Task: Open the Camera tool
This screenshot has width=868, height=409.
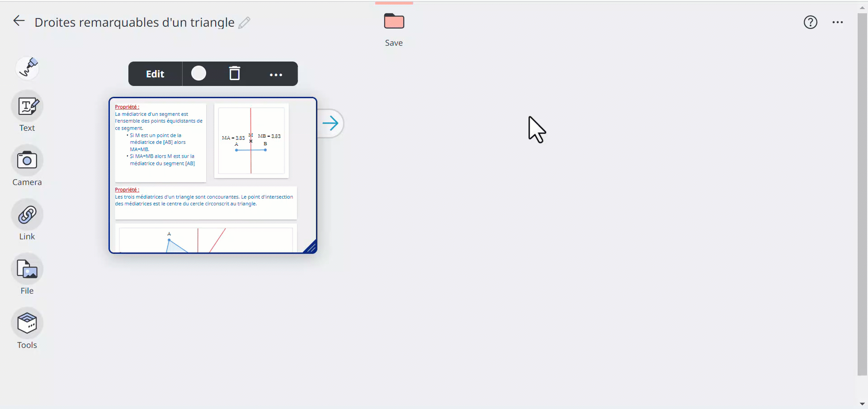Action: (x=27, y=161)
